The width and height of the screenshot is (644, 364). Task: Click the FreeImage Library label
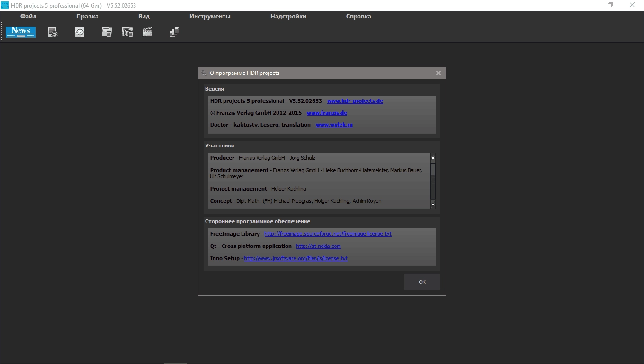(x=235, y=234)
